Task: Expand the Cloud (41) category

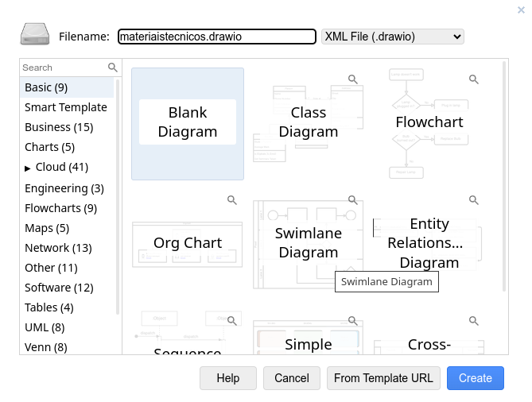Action: click(28, 168)
